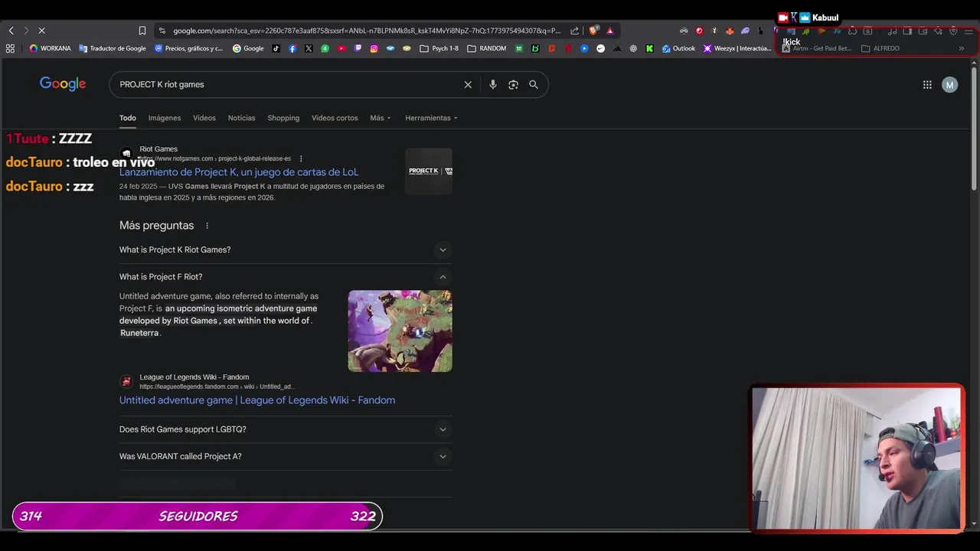Open the Google account avatar M
Screen dimensions: 980x551
click(949, 85)
